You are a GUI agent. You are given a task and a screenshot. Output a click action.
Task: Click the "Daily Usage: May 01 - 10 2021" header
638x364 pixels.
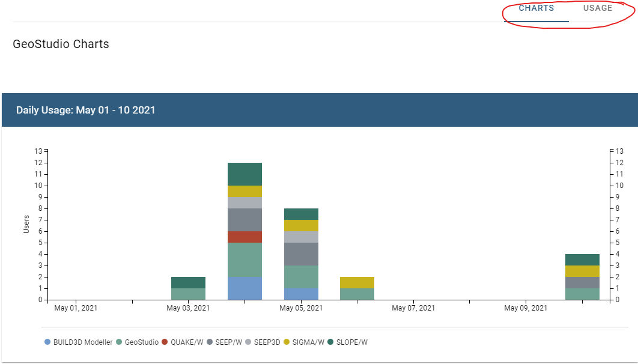(86, 110)
